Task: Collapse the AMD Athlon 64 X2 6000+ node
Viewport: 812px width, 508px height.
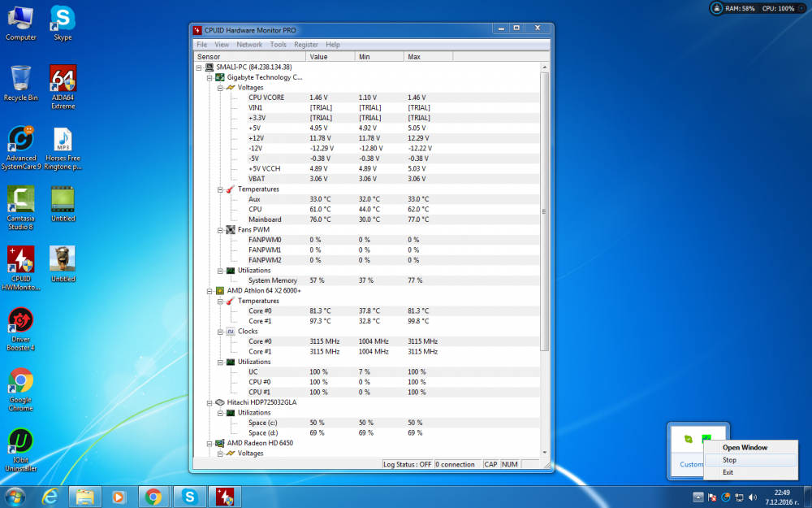Action: tap(209, 291)
